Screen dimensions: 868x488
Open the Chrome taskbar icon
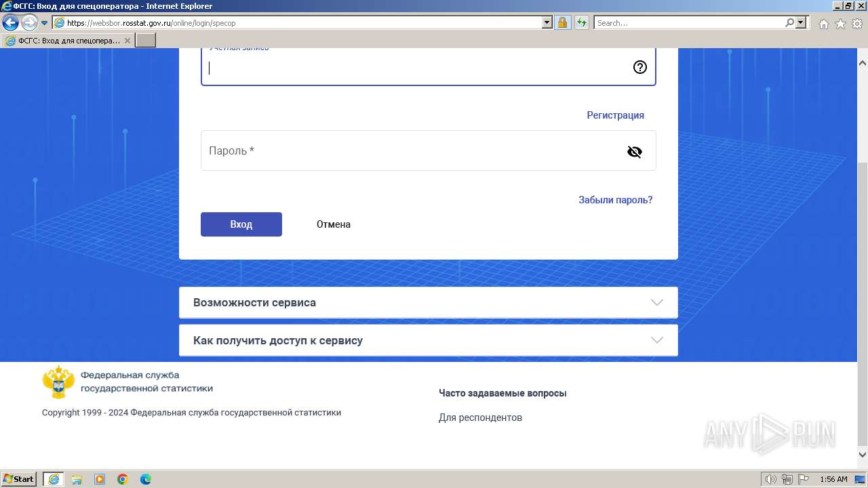[x=123, y=479]
